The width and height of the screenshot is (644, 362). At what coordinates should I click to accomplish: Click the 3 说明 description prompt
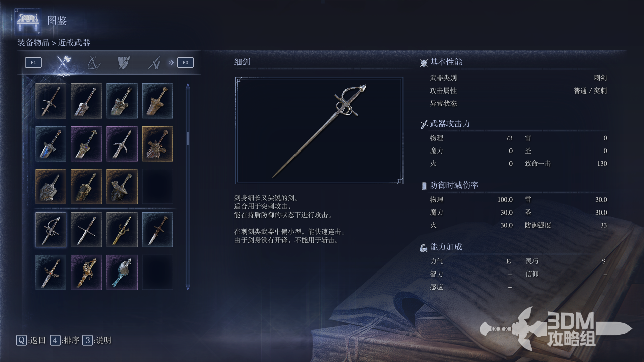click(97, 340)
